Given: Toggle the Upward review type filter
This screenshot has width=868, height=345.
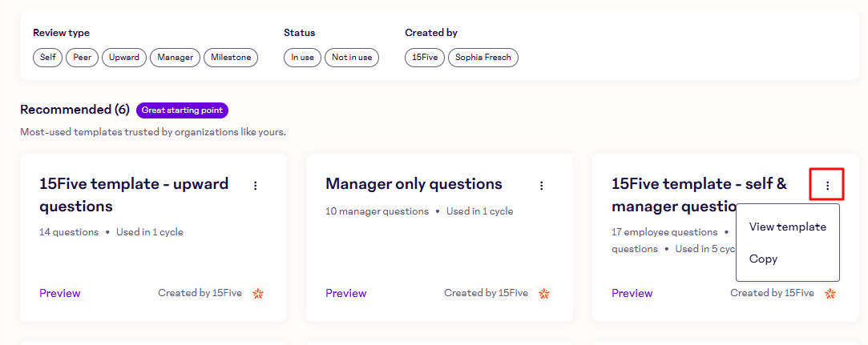Looking at the screenshot, I should coord(124,58).
